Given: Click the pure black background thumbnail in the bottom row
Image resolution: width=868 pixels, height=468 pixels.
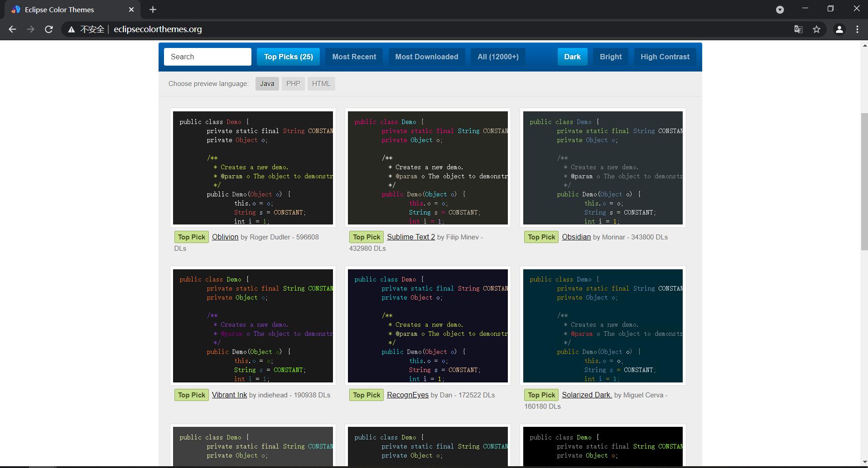Looking at the screenshot, I should click(x=603, y=446).
